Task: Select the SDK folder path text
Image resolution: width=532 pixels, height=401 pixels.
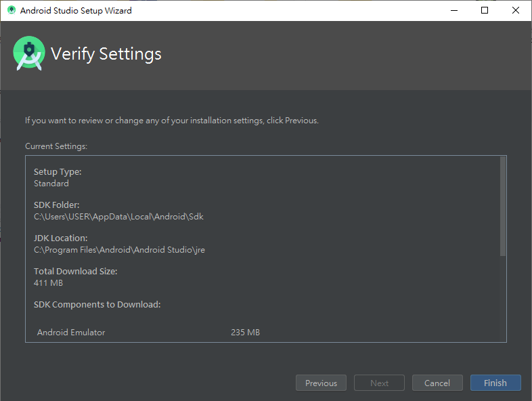Action: [118, 217]
